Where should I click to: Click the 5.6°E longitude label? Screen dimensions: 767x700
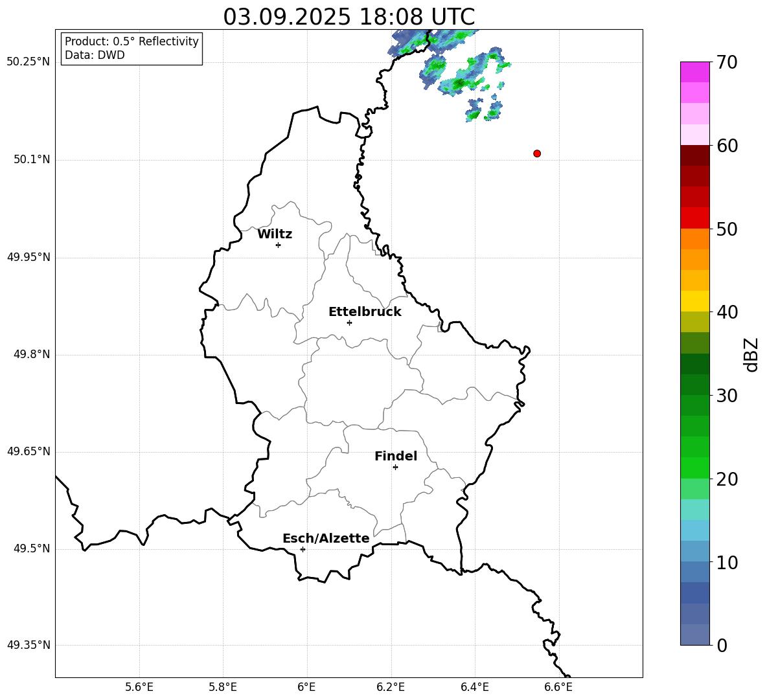coord(139,687)
